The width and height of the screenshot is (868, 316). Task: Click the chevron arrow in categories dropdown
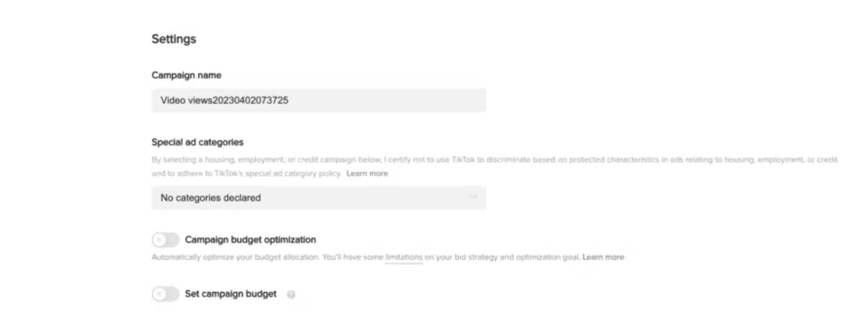[x=474, y=197]
